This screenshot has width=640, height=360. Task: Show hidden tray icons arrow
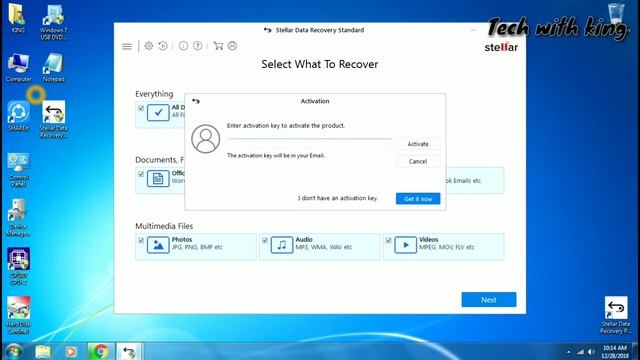[x=569, y=352]
